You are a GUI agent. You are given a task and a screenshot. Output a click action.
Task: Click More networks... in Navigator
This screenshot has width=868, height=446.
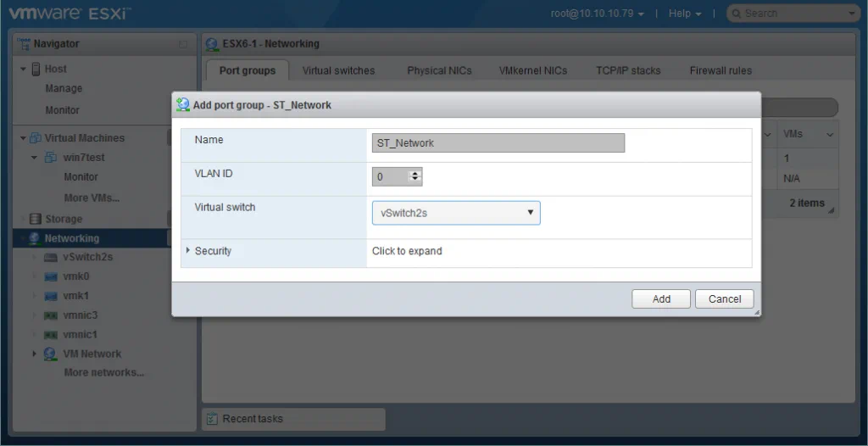(104, 372)
